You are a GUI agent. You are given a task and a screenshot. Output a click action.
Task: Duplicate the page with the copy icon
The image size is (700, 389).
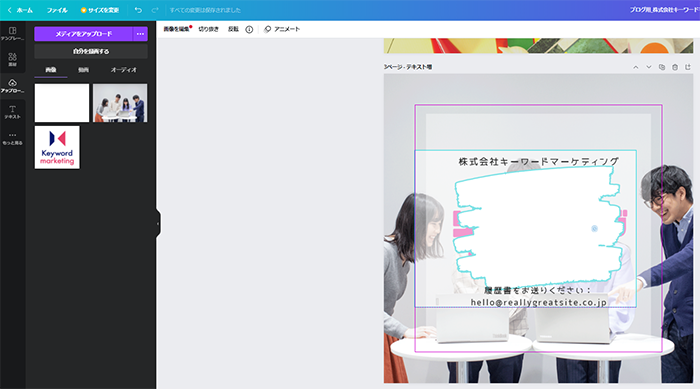(662, 67)
